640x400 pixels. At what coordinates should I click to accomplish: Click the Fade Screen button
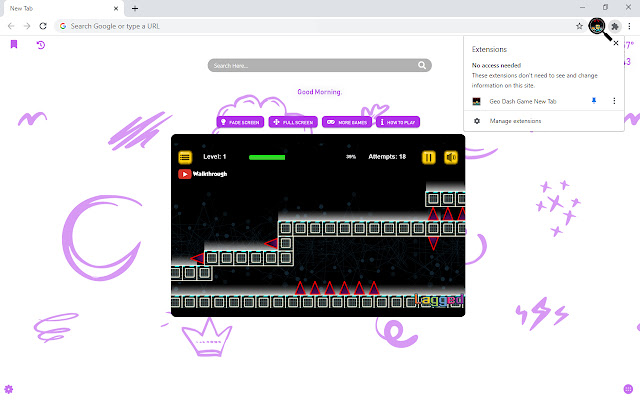pos(240,122)
